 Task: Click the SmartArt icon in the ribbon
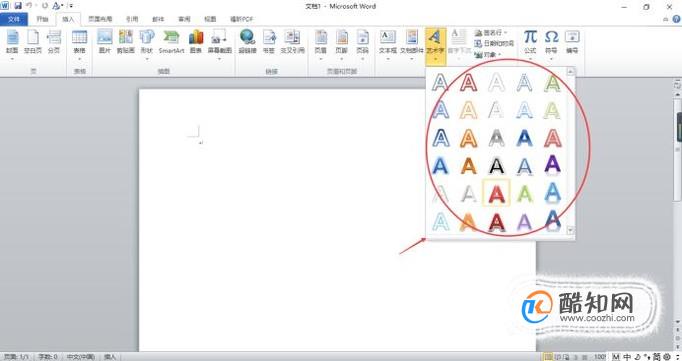tap(171, 41)
